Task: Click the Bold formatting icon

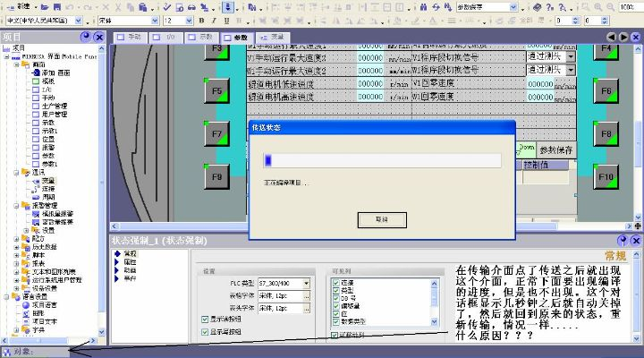Action: coord(202,20)
